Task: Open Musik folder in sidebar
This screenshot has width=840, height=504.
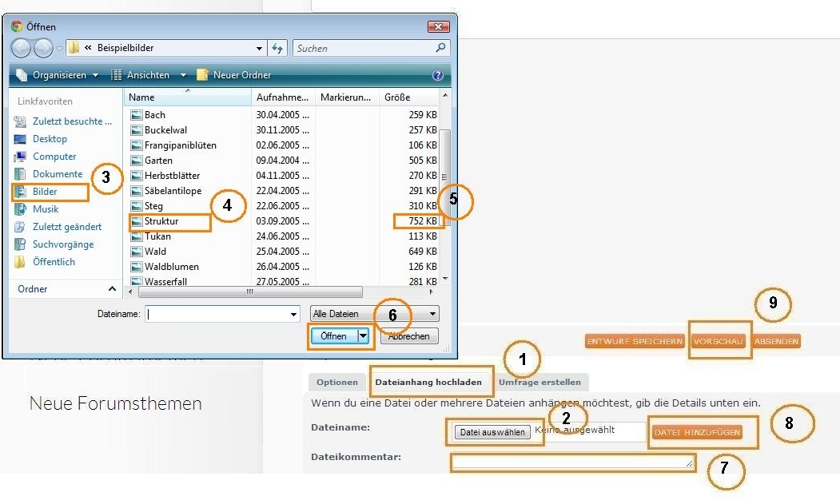Action: pos(46,209)
